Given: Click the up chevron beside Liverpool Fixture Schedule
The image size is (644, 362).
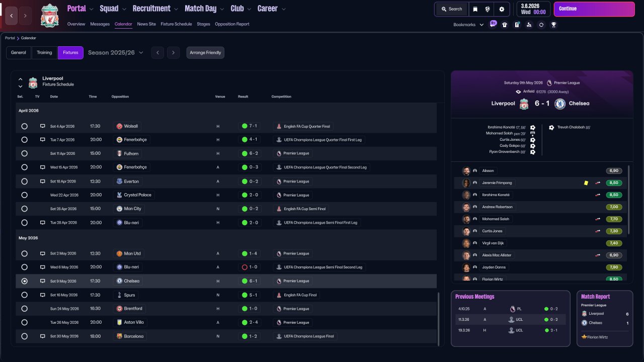Looking at the screenshot, I should 21,79.
